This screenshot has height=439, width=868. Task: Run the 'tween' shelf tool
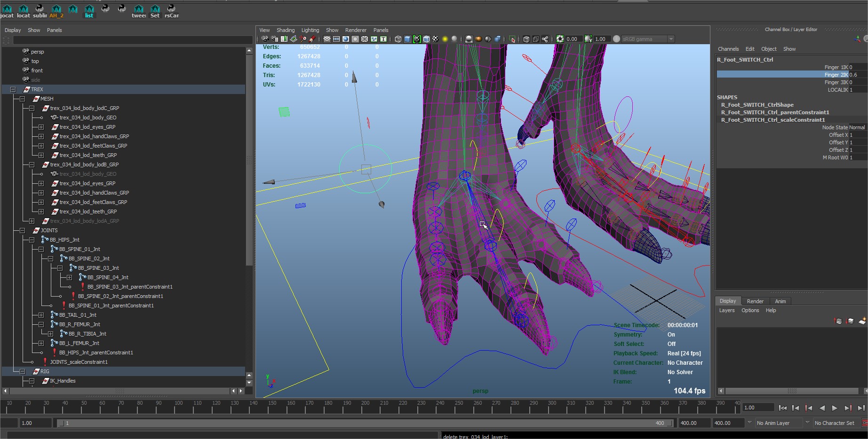coord(139,10)
